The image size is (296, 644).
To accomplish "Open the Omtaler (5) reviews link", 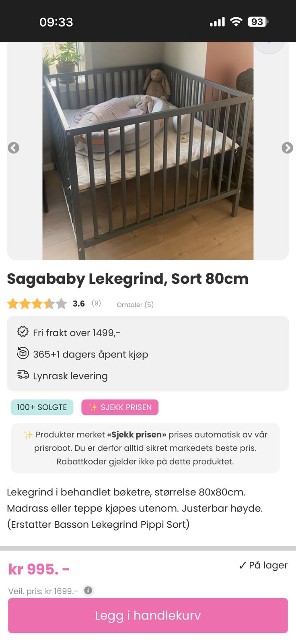I will (135, 305).
